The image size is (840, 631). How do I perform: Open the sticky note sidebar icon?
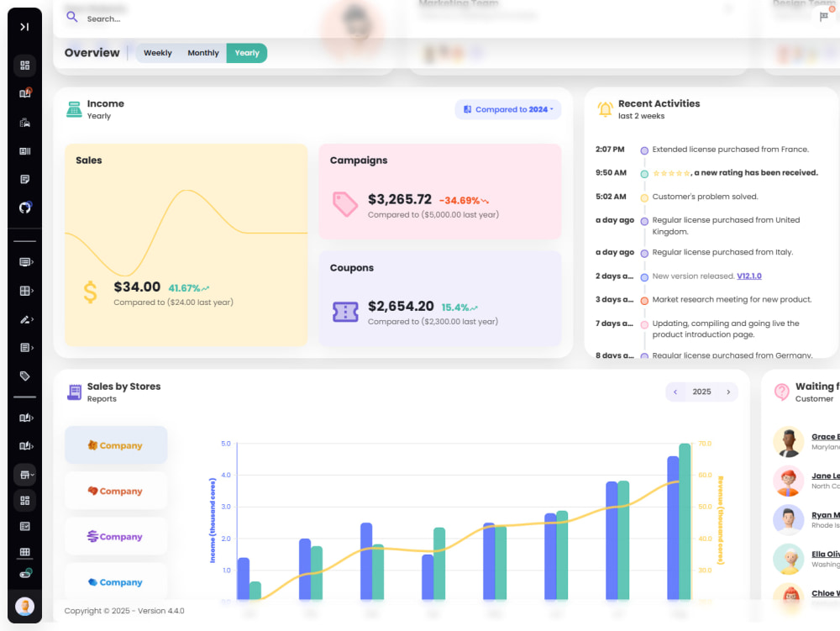click(24, 179)
